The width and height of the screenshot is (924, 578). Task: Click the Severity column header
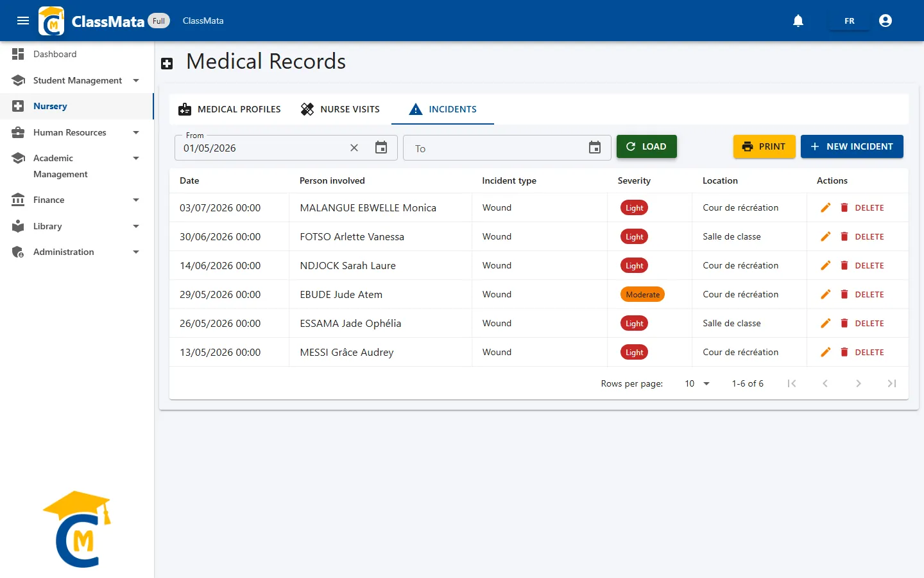click(x=634, y=180)
